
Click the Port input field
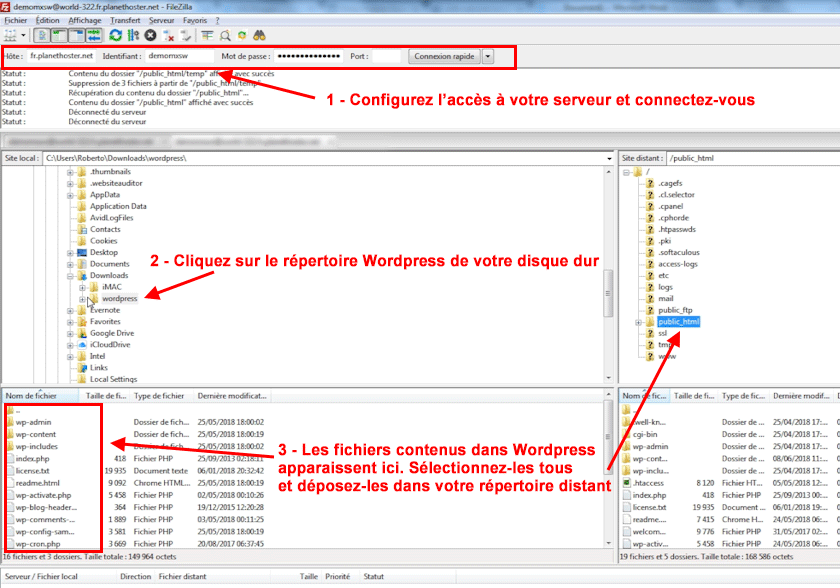[386, 56]
